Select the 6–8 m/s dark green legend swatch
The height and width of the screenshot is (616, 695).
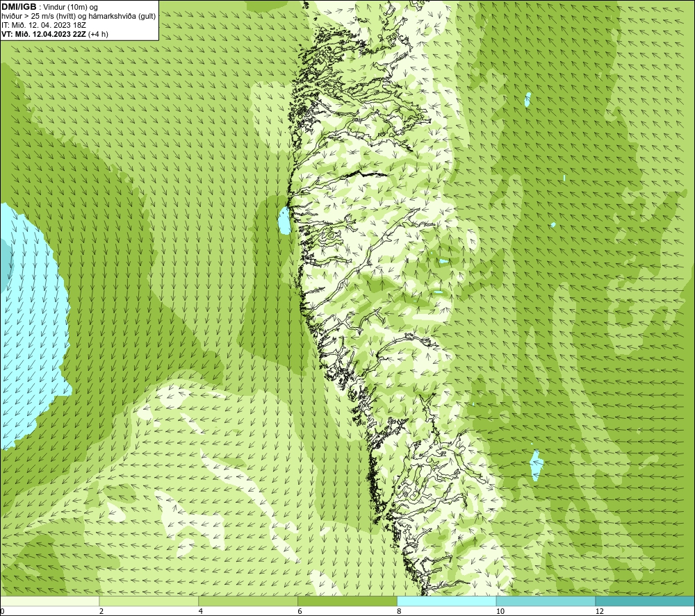click(x=347, y=601)
